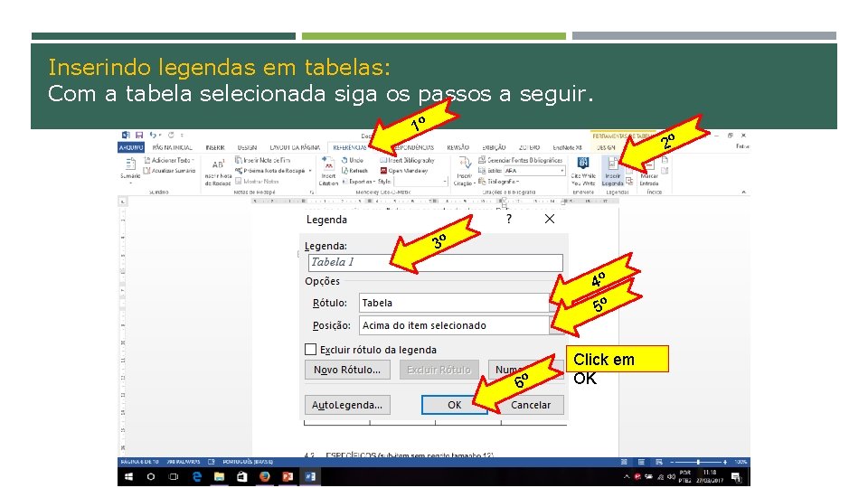Screen dimensions: 868x488
Task: Open the Windows Start menu
Action: coord(128,476)
